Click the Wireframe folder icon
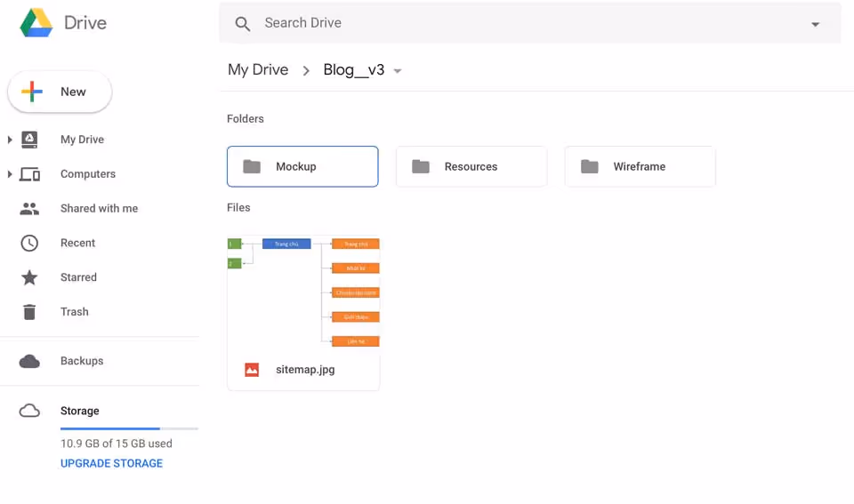This screenshot has height=504, width=854. coord(589,166)
